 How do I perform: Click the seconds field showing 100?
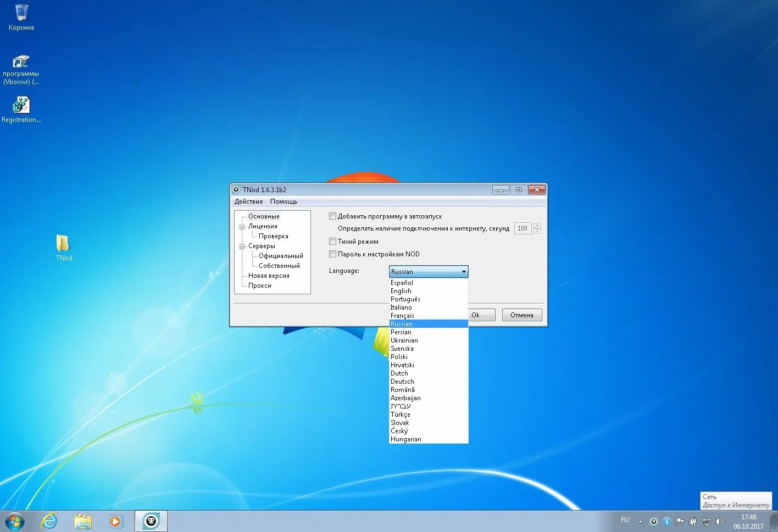click(523, 228)
